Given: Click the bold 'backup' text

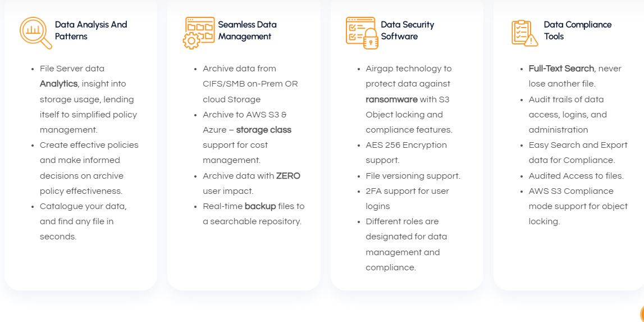Looking at the screenshot, I should pos(260,206).
